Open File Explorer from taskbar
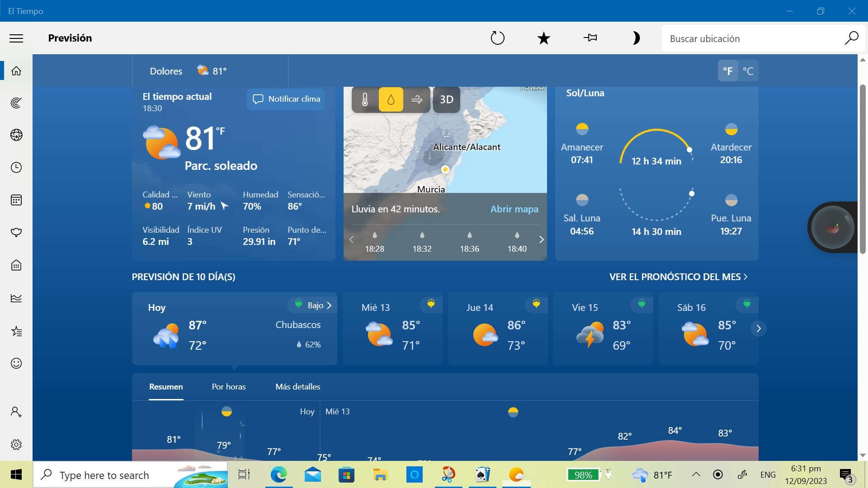The width and height of the screenshot is (868, 488). tap(380, 475)
